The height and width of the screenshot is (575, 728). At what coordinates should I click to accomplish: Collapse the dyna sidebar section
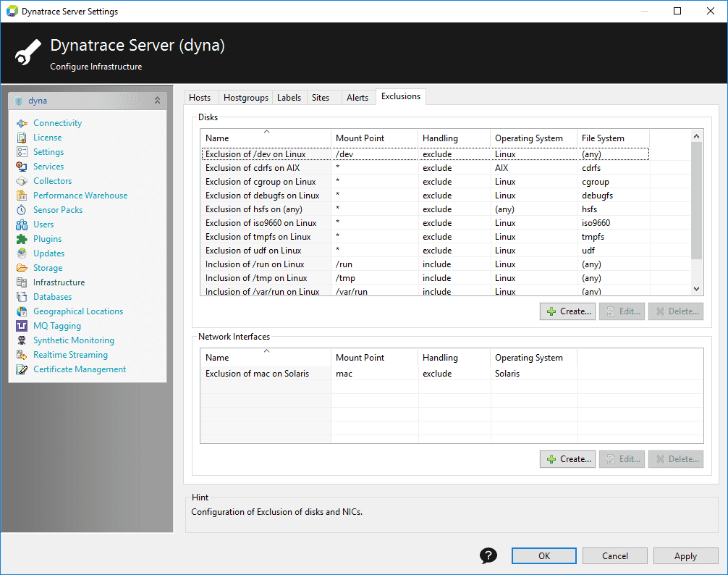157,101
